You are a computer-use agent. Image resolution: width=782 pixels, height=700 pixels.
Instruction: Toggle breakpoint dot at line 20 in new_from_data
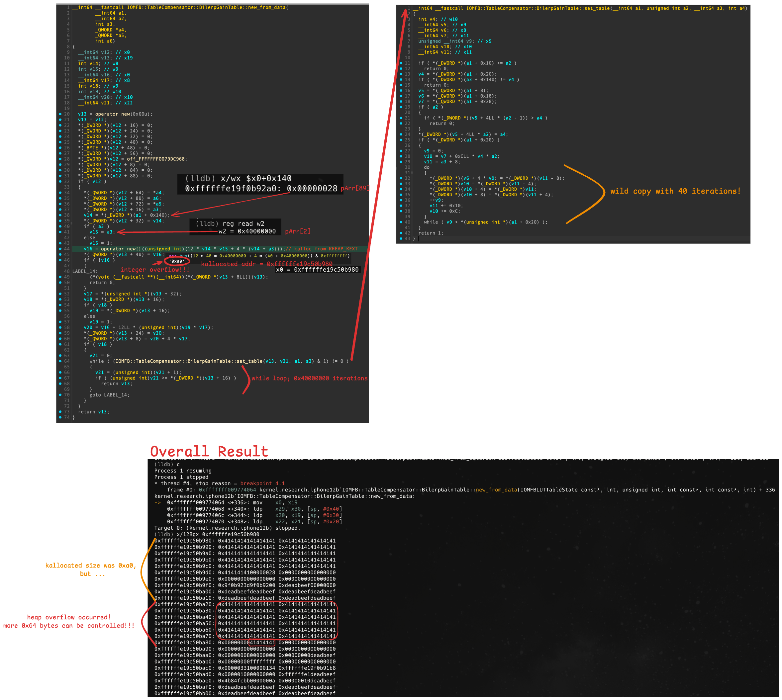pyautogui.click(x=60, y=114)
